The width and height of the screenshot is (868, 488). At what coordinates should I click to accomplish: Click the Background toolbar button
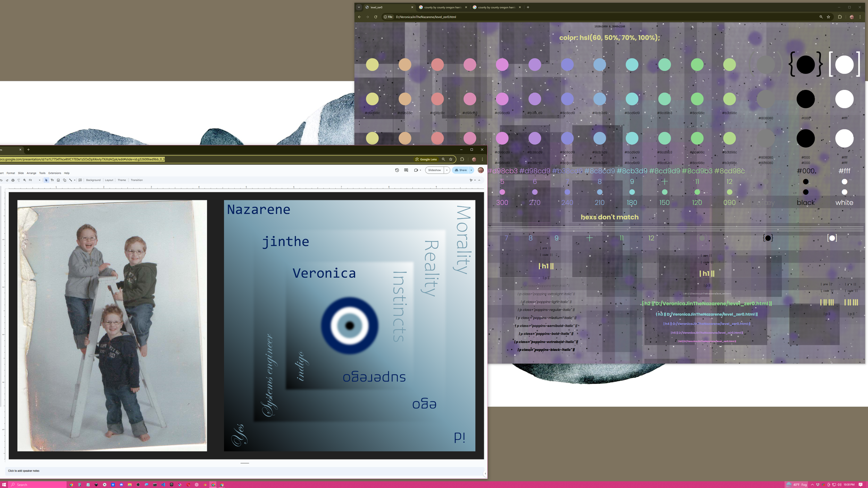[93, 180]
